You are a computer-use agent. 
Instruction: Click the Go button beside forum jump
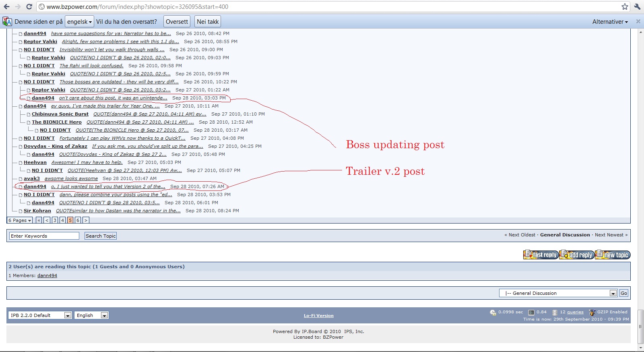coord(624,293)
